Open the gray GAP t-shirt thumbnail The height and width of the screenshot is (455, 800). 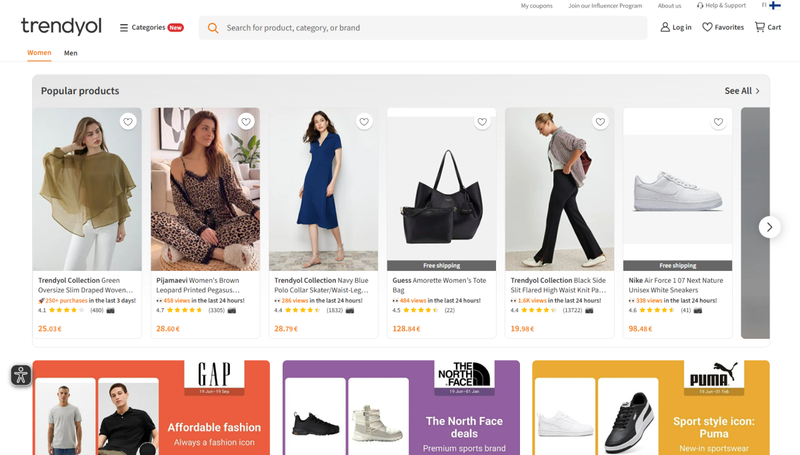coord(65,417)
